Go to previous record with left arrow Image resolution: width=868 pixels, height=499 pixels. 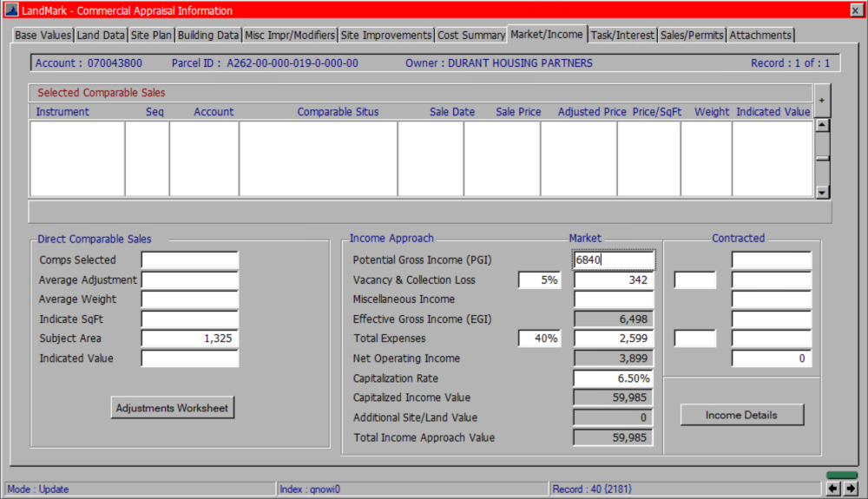coord(832,489)
